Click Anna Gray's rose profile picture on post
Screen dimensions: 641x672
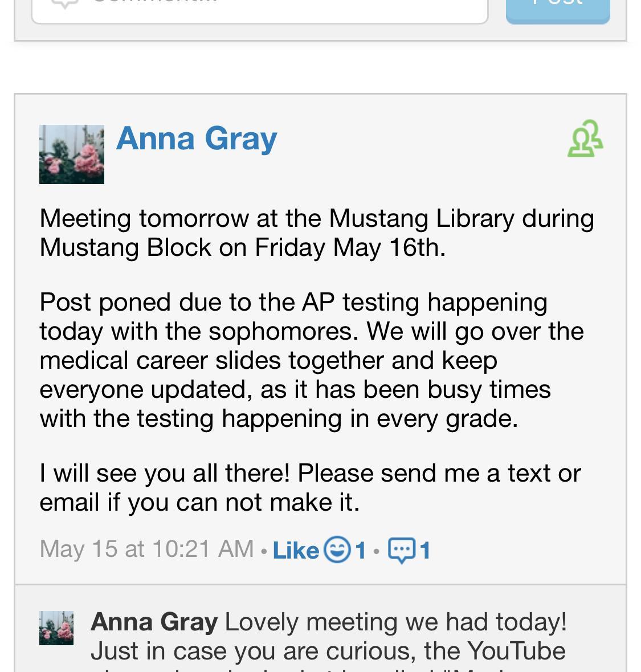(72, 154)
